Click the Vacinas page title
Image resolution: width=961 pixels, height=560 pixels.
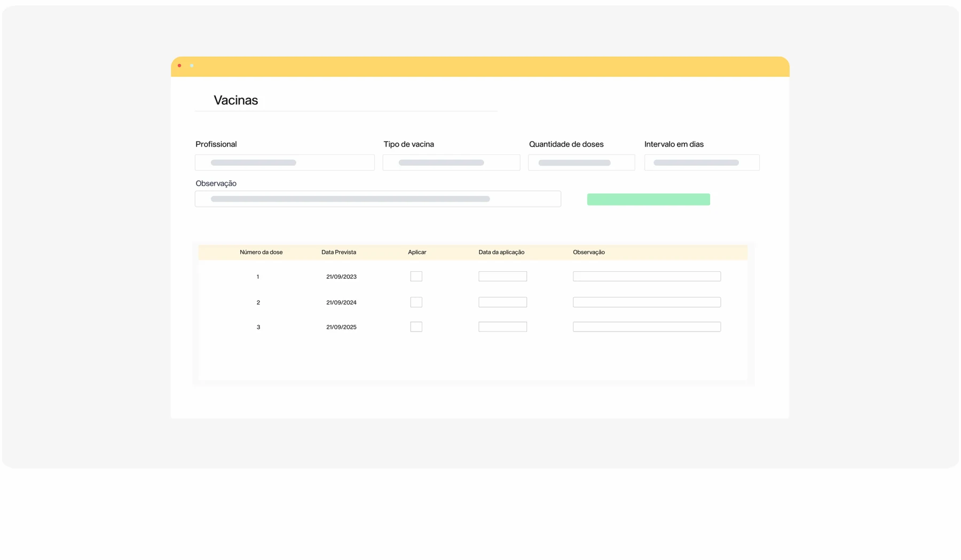tap(236, 100)
